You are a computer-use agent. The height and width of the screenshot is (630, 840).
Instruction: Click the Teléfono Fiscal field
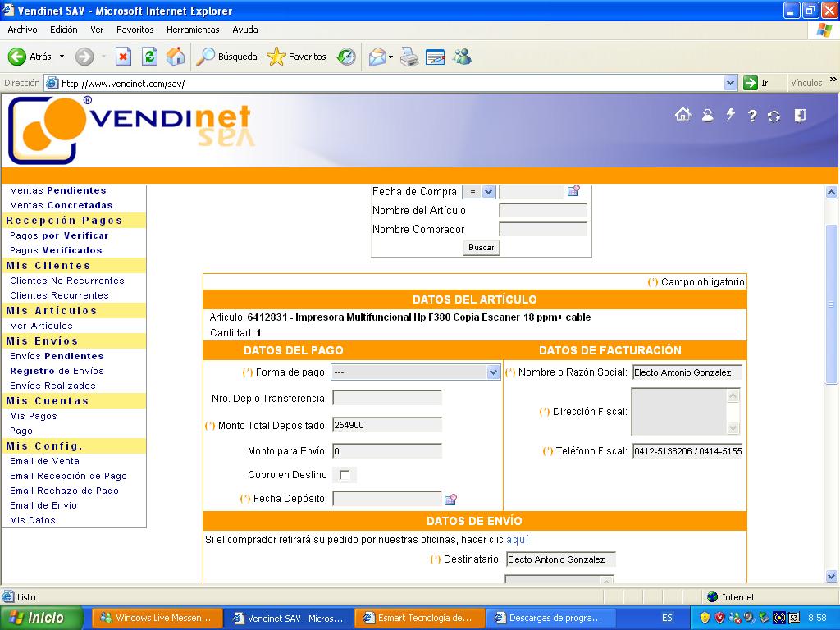pos(687,451)
